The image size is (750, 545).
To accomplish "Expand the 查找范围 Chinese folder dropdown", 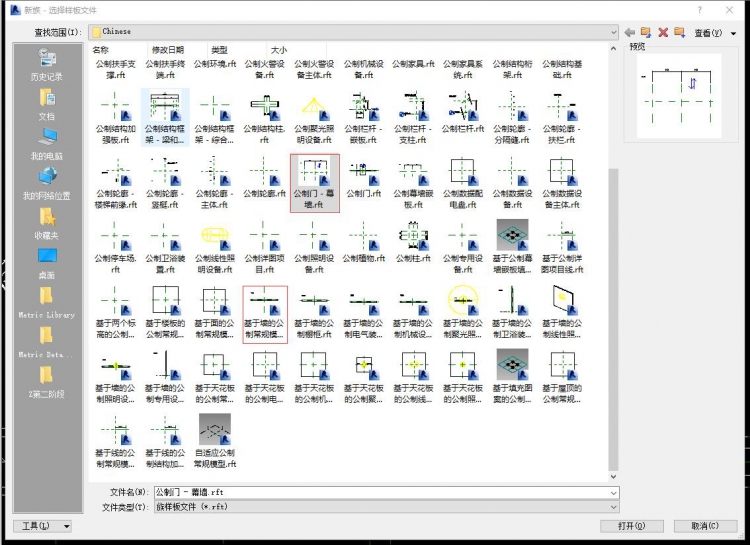I will click(x=613, y=32).
